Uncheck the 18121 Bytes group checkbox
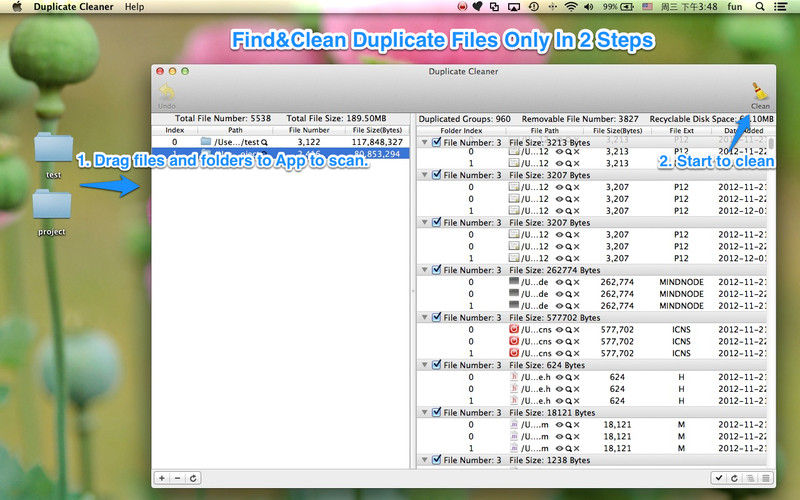Screen dimensions: 800x500 pyautogui.click(x=436, y=412)
